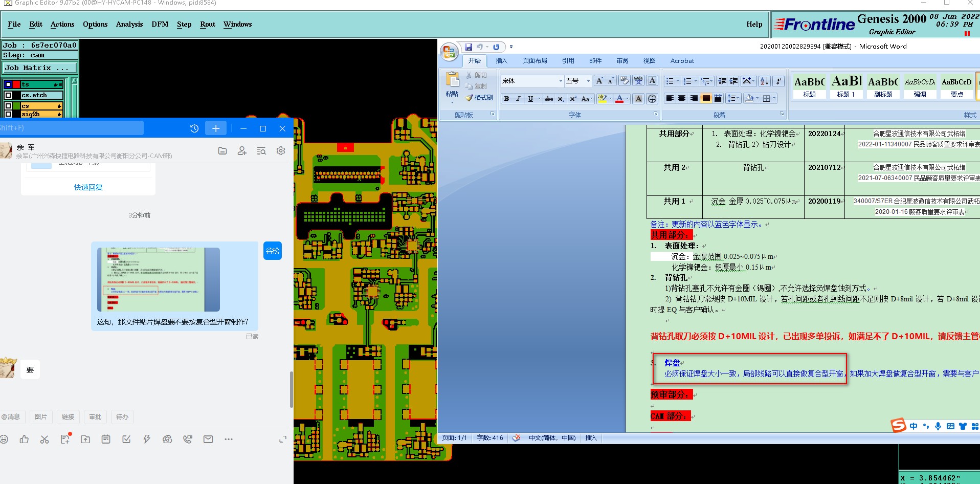Click the thumbs-up icon in chat toolbar

pyautogui.click(x=24, y=439)
